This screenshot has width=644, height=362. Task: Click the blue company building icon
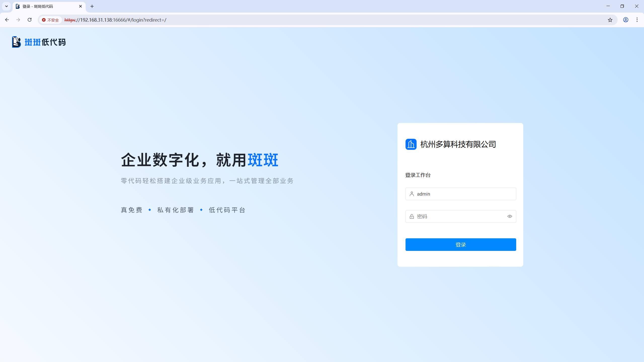click(x=411, y=144)
